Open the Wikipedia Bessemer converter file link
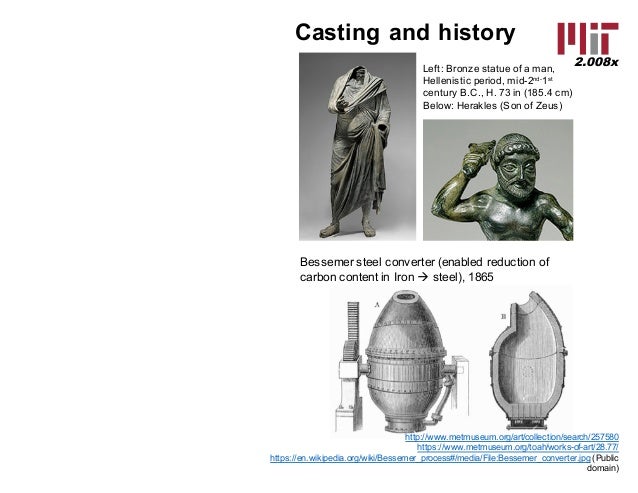638x493 pixels. 430,458
